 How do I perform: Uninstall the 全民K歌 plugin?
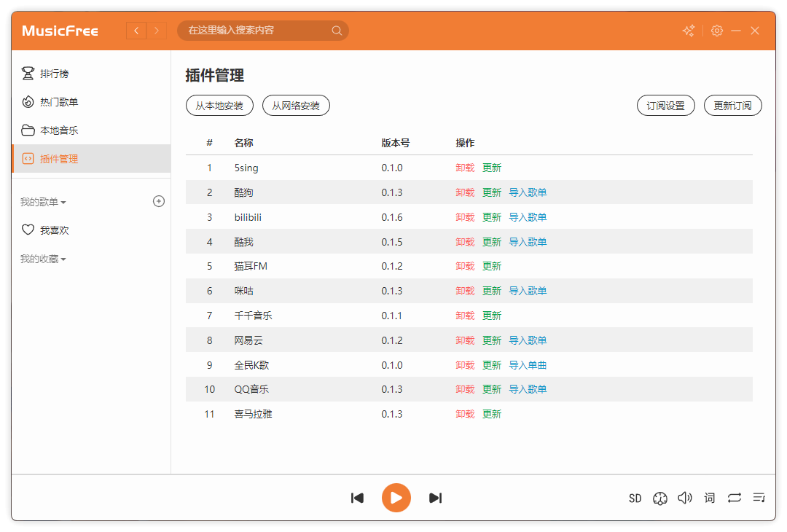pos(465,365)
